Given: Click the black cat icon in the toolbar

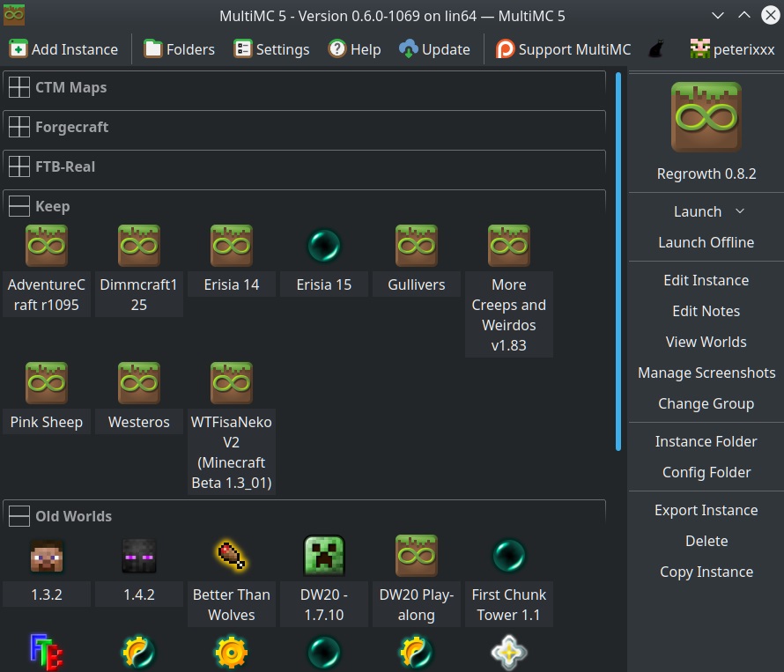Looking at the screenshot, I should [655, 49].
